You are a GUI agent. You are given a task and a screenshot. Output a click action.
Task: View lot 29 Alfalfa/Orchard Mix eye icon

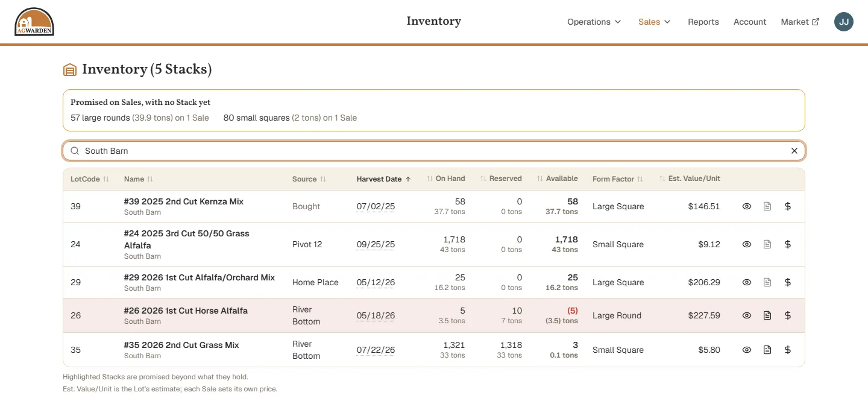[x=747, y=282]
